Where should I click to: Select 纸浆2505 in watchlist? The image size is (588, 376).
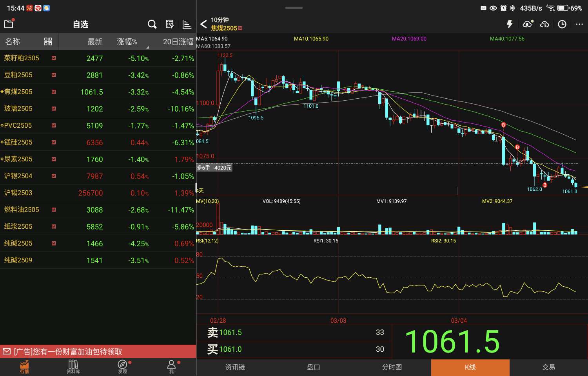(x=98, y=226)
